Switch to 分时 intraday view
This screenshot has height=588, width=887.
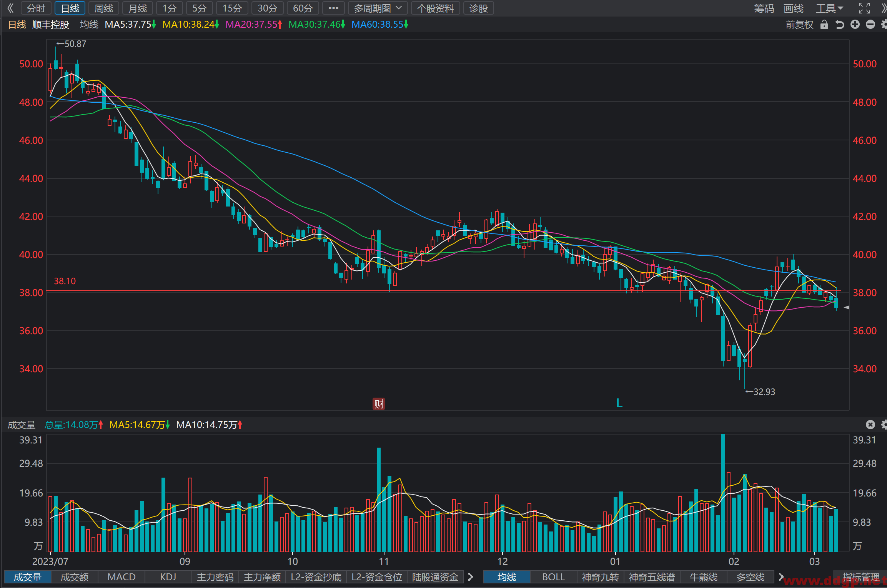36,8
